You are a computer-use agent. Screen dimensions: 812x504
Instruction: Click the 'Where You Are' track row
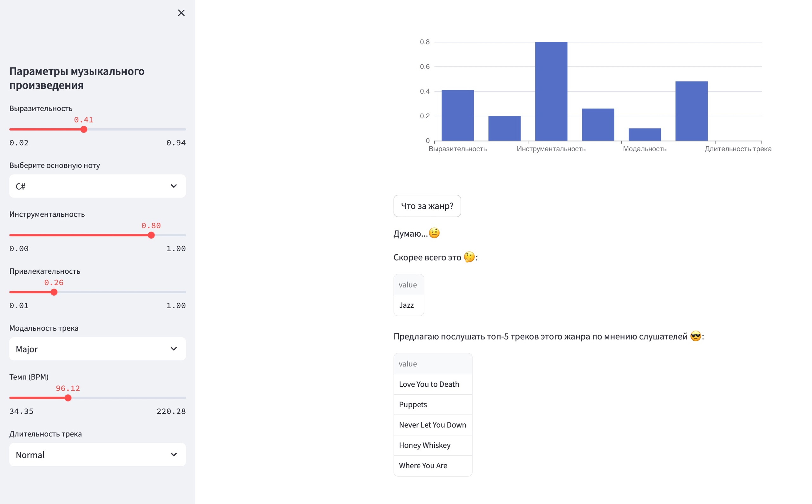pos(433,465)
